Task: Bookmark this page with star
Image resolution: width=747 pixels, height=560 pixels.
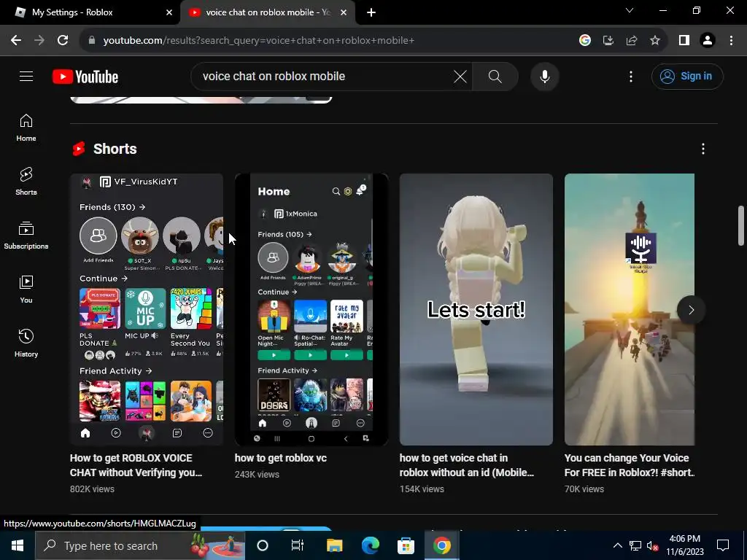Action: 655,41
